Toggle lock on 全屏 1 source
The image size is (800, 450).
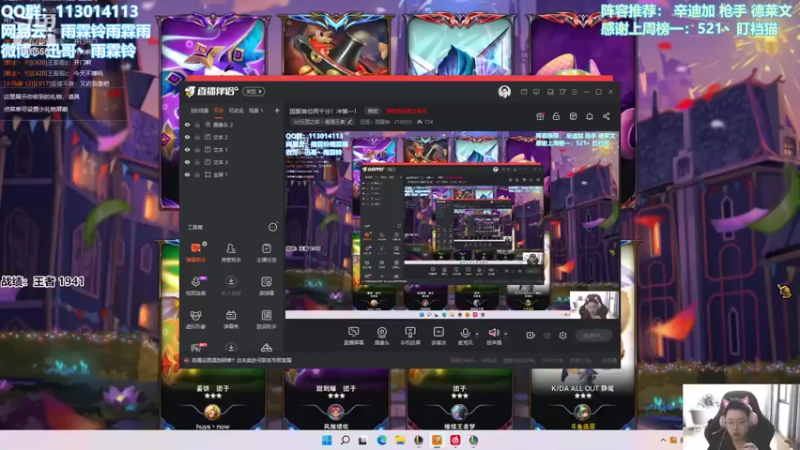click(x=197, y=174)
